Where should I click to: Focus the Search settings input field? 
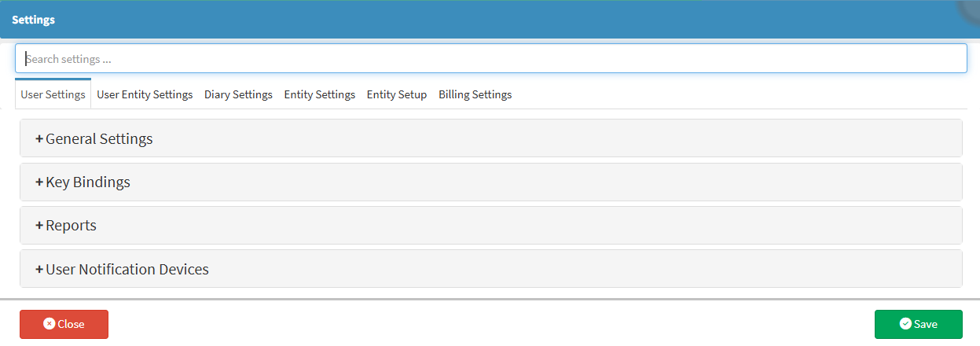click(490, 58)
